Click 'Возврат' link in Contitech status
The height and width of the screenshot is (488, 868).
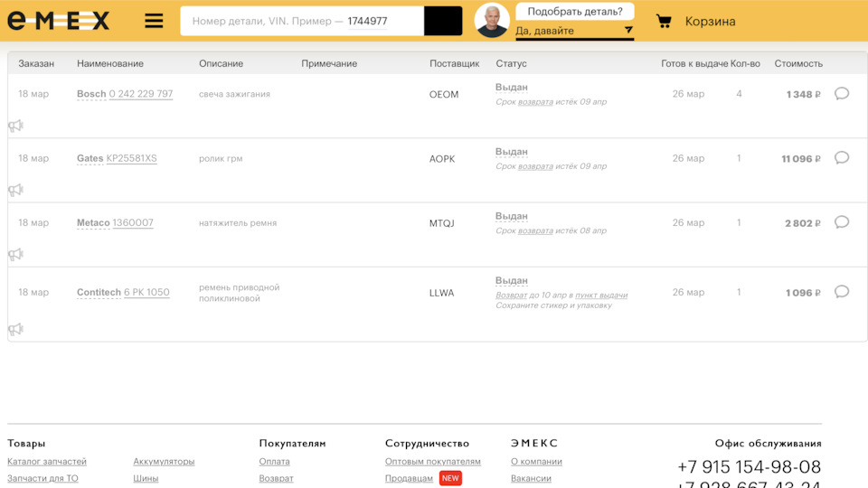pos(511,295)
